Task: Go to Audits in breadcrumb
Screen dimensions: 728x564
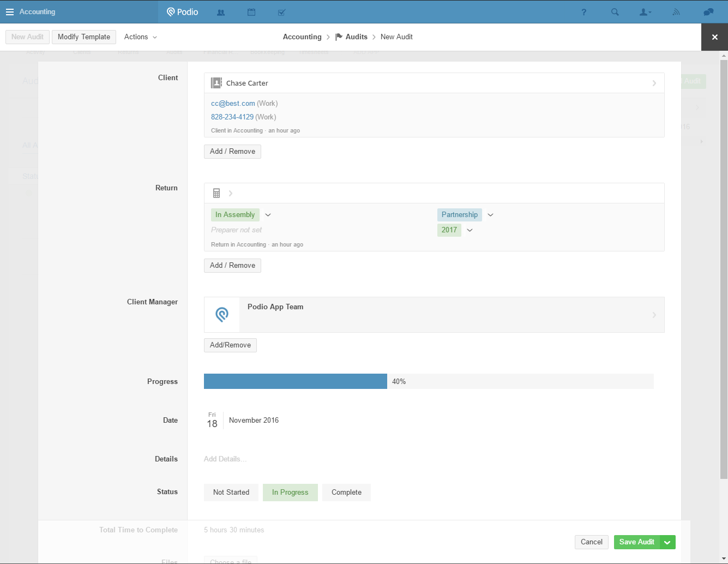Action: 356,37
